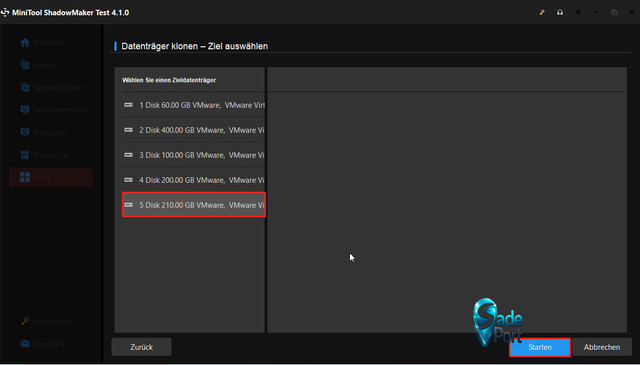Click 'Wählen Sie einen Zieldatenträger' header
Image resolution: width=640 pixels, height=365 pixels.
point(169,80)
